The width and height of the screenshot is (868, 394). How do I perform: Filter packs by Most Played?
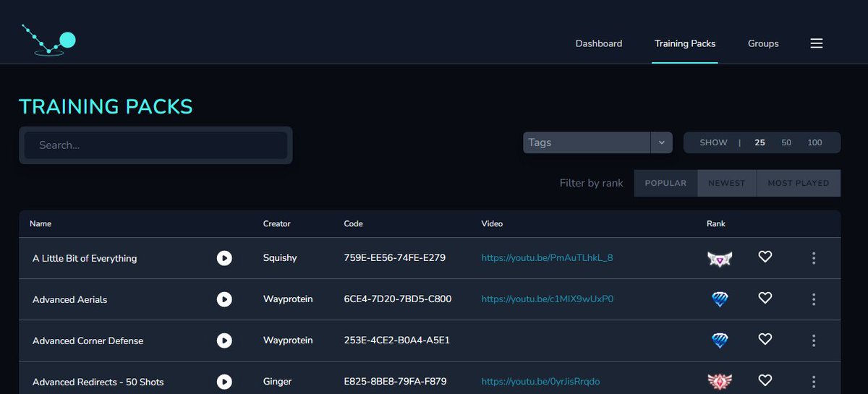799,183
